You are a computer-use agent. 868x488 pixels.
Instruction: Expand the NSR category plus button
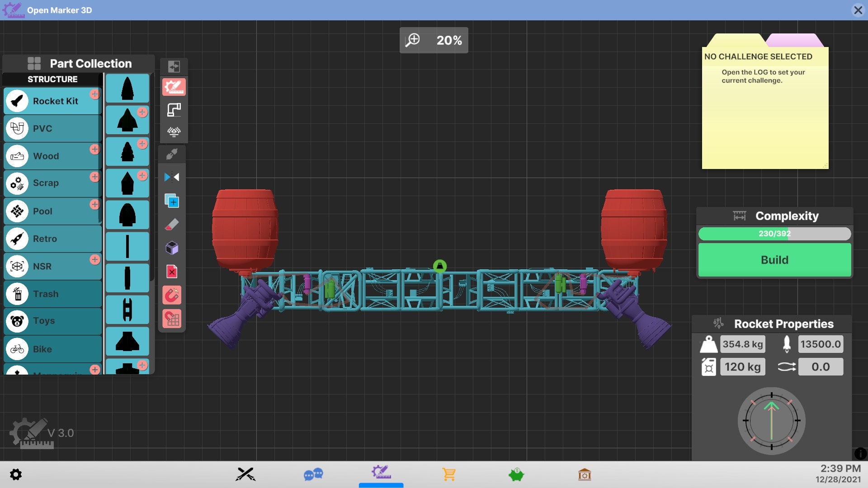pos(94,259)
